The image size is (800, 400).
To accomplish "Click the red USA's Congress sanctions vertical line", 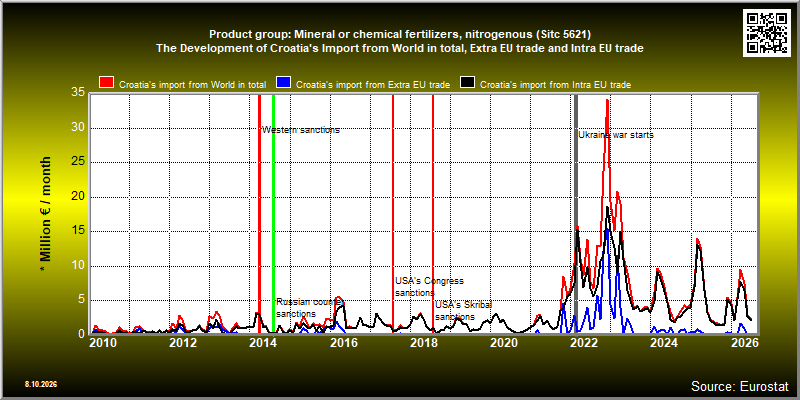I will click(393, 214).
